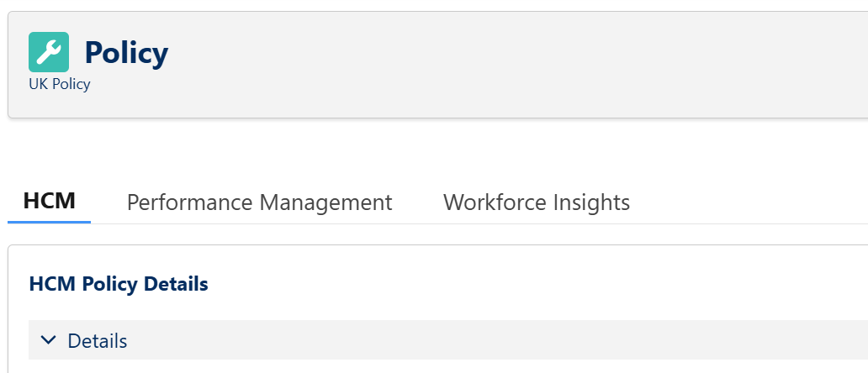
Task: Click the Details section label
Action: (x=98, y=341)
